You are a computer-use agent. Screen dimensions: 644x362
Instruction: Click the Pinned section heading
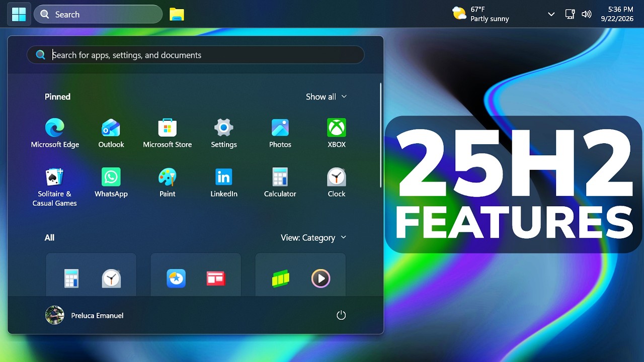pyautogui.click(x=57, y=97)
